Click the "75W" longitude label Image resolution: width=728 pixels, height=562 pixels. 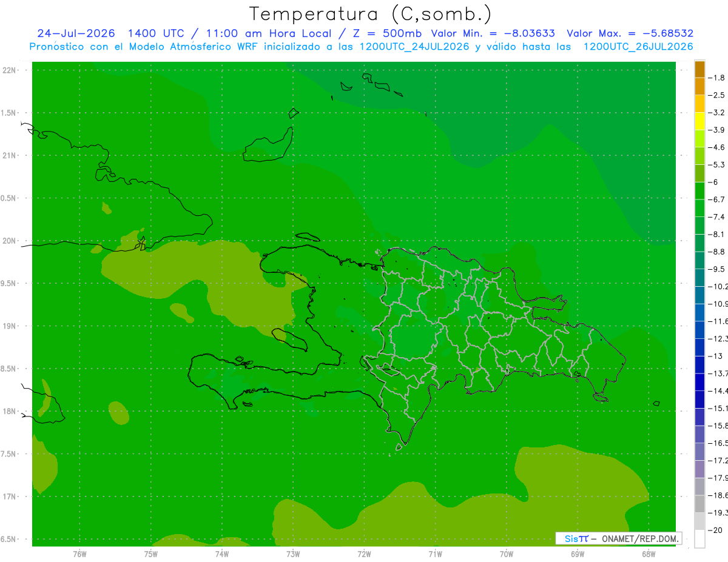click(x=151, y=554)
